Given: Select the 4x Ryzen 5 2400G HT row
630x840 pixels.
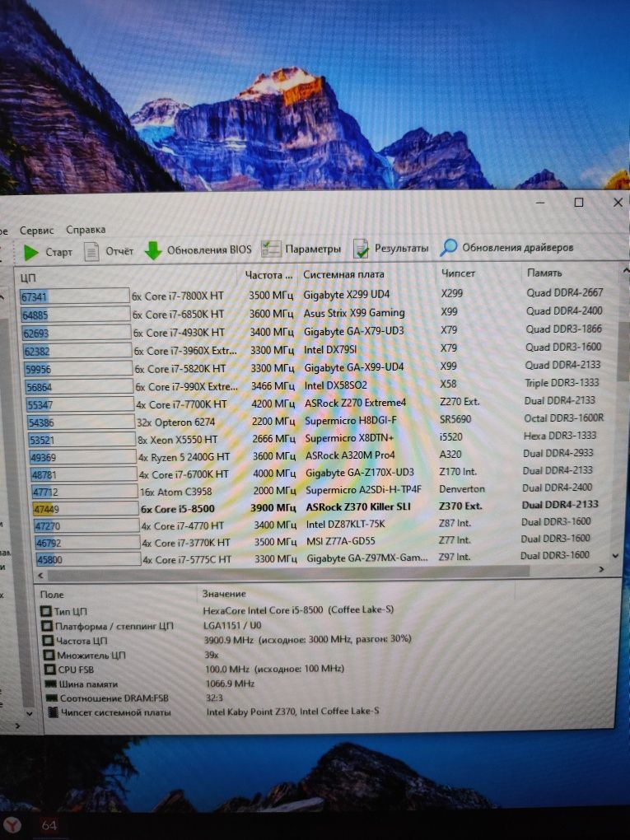Looking at the screenshot, I should coord(312,455).
